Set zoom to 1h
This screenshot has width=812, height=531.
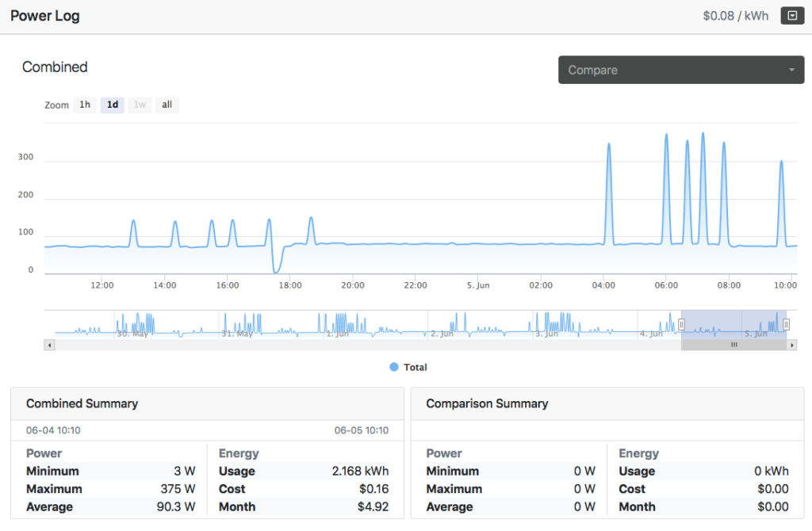85,105
